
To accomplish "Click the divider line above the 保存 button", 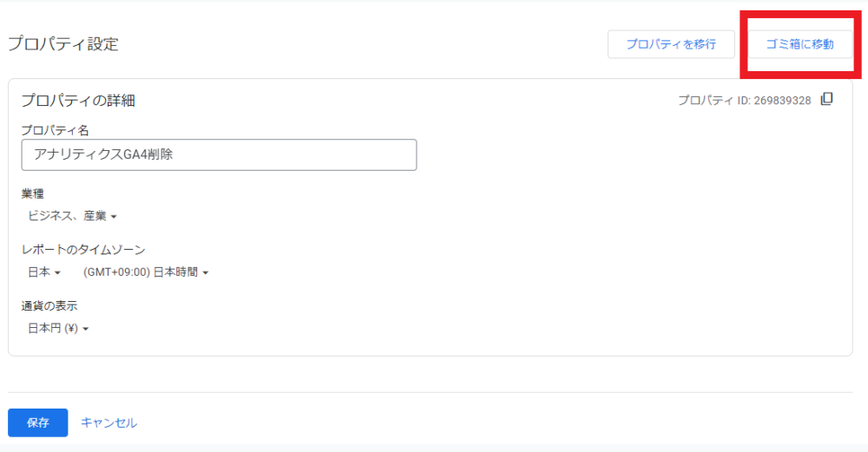I will [434, 392].
